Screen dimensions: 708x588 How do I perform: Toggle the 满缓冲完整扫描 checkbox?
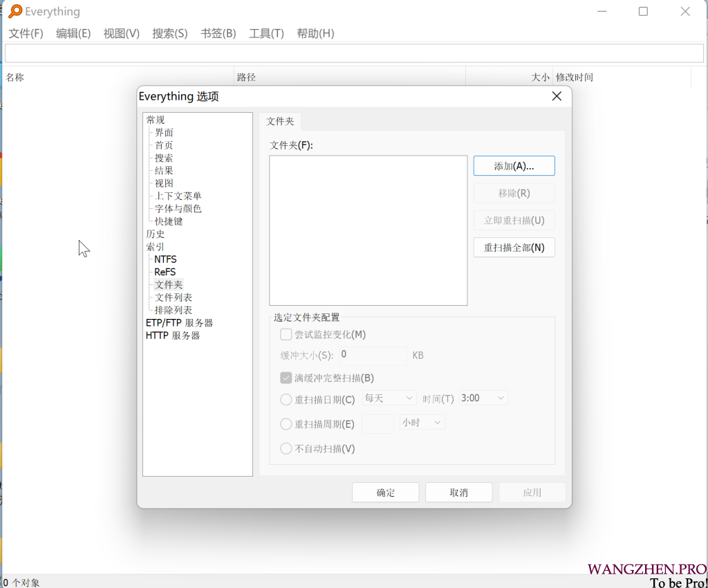click(x=286, y=378)
